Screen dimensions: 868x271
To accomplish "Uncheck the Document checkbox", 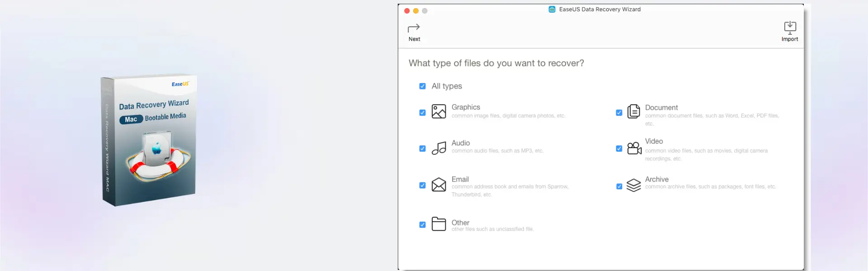I will point(619,112).
